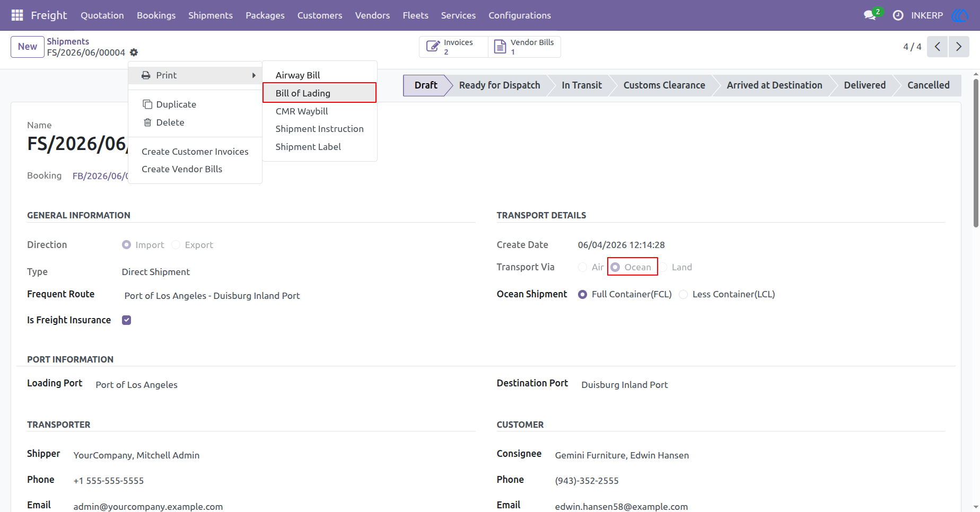Click the Create Date field value
The image size is (980, 512).
click(x=622, y=245)
